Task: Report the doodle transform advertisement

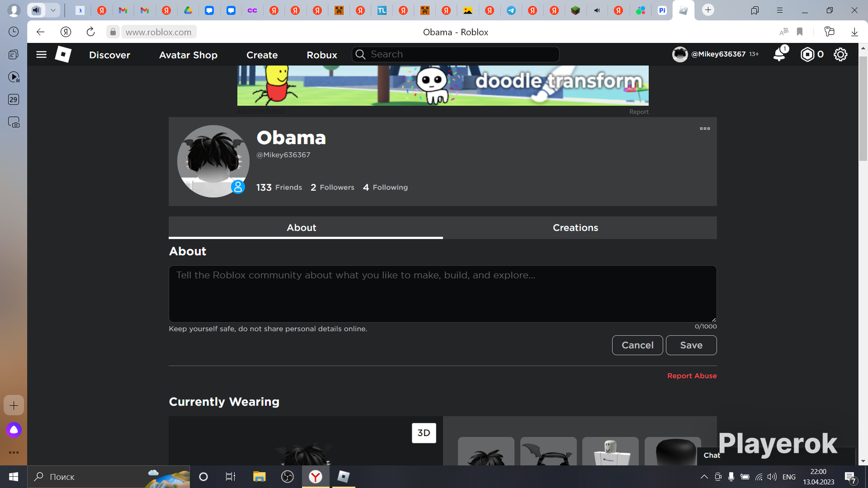Action: pyautogui.click(x=639, y=112)
